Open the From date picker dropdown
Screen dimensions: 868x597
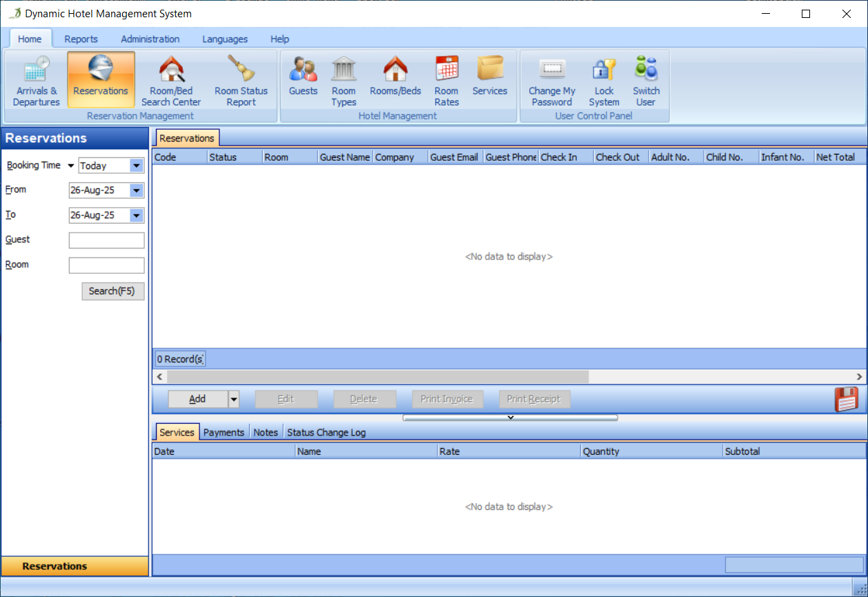coord(136,190)
